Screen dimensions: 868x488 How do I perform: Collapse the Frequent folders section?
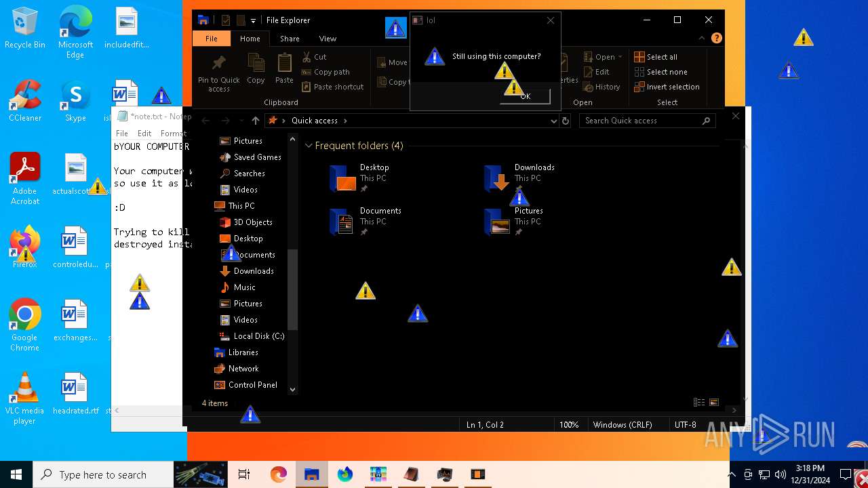(x=309, y=146)
